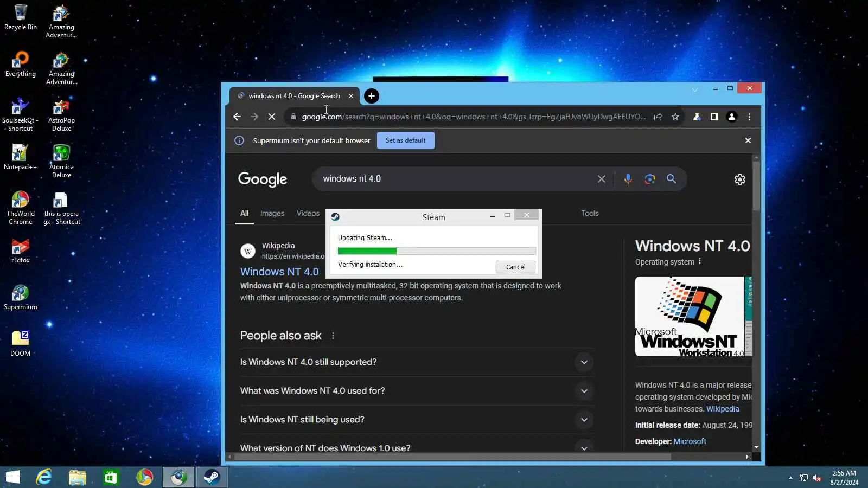Open the taskbar clock and date

coord(844,478)
